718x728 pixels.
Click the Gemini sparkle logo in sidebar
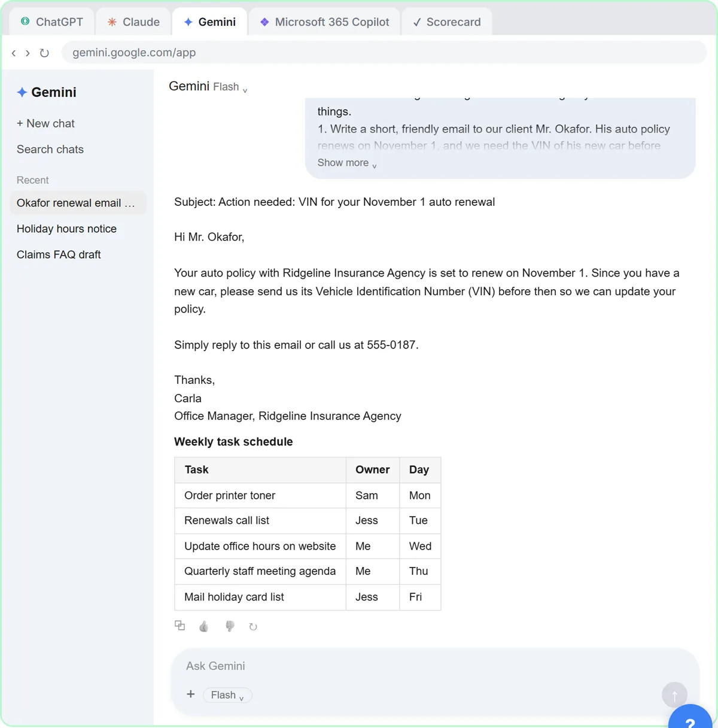(x=22, y=92)
